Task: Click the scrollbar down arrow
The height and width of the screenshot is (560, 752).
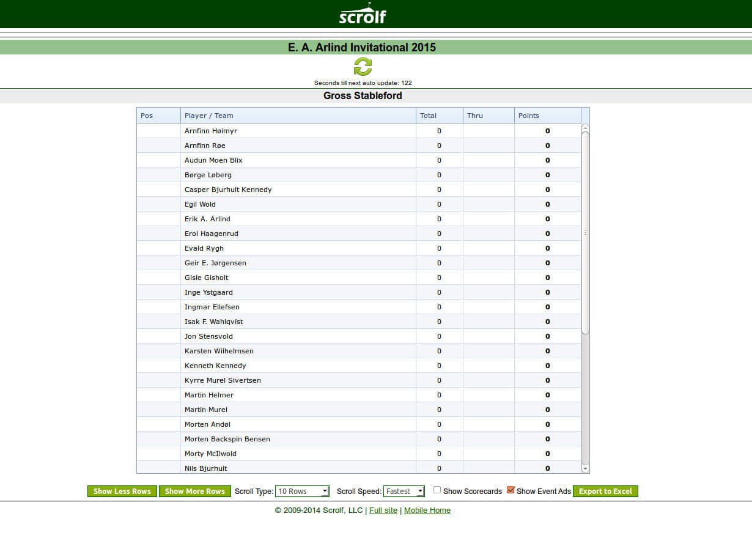Action: click(x=585, y=468)
